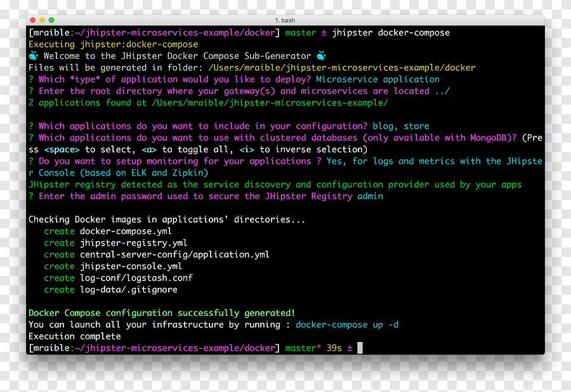Click the red close window button
571x392 pixels.
(32, 20)
